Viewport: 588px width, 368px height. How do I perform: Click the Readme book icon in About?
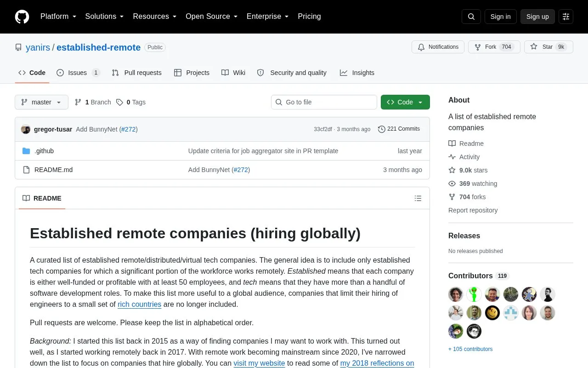(452, 144)
